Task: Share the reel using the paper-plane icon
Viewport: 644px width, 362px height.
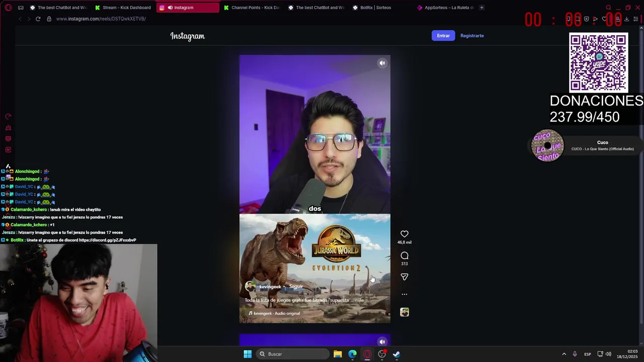Action: 405,277
